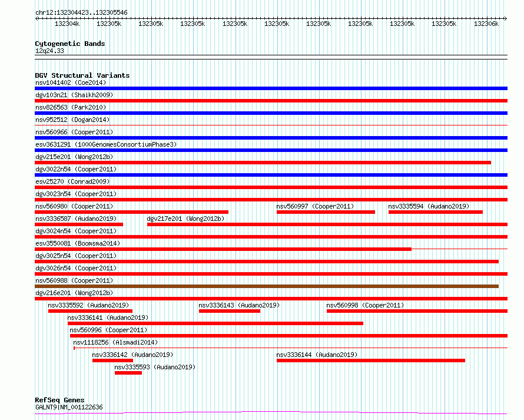Click the 12q24.33 cytogenetic band label
This screenshot has height=420, width=524.
[x=50, y=51]
